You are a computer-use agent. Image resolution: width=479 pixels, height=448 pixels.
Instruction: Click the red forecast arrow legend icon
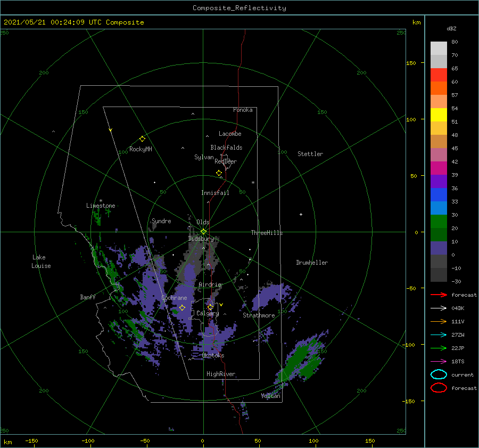pyautogui.click(x=439, y=295)
